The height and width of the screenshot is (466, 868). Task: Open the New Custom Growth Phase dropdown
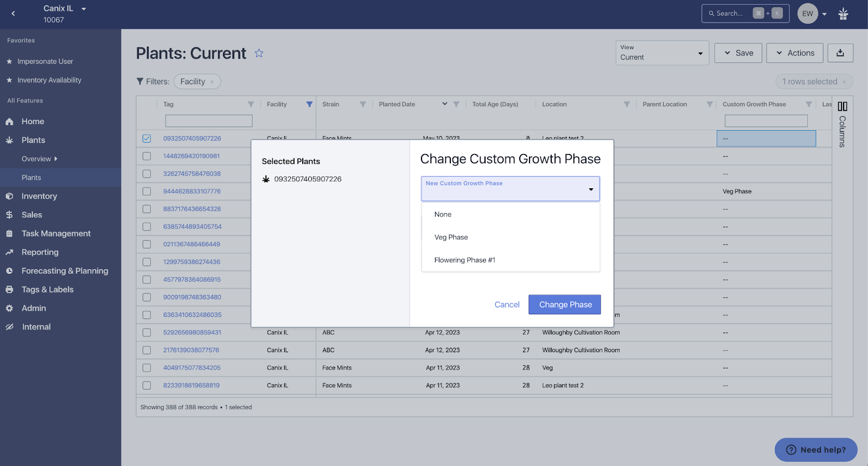click(x=510, y=189)
